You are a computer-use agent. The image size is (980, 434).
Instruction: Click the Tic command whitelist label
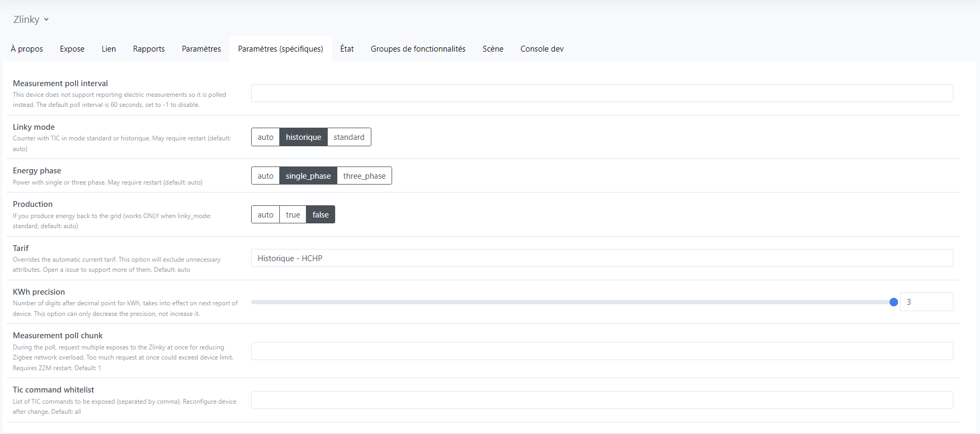(53, 390)
